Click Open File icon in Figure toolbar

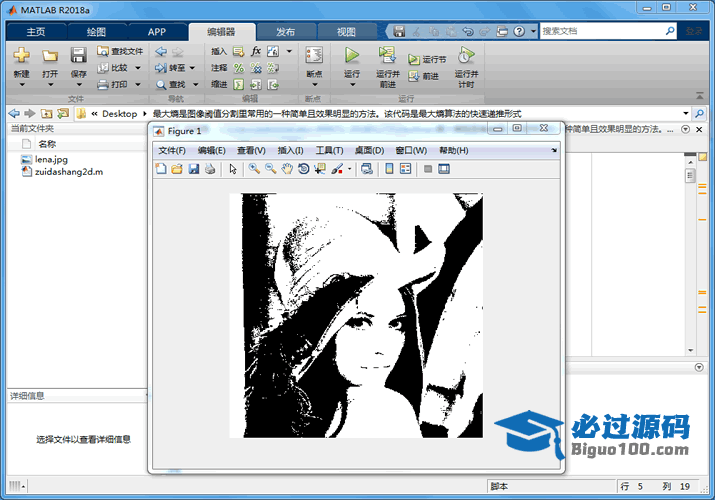[x=177, y=169]
